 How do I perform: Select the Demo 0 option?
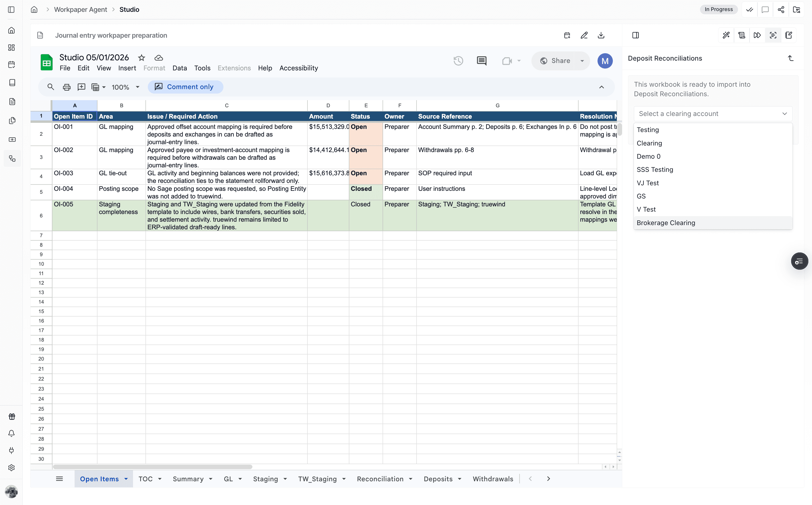click(713, 156)
